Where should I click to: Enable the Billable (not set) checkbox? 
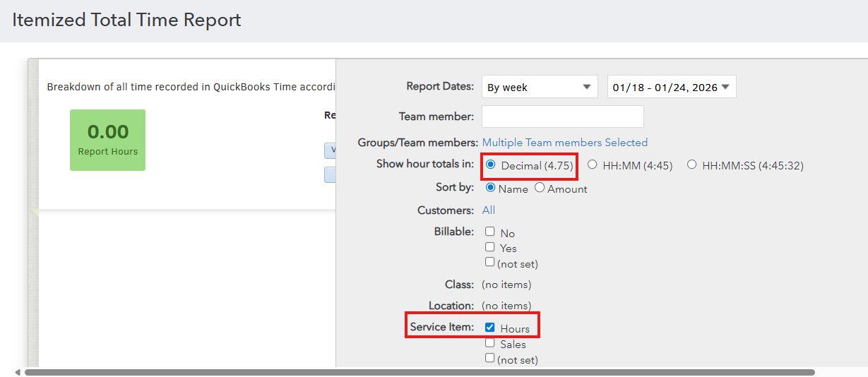click(490, 263)
